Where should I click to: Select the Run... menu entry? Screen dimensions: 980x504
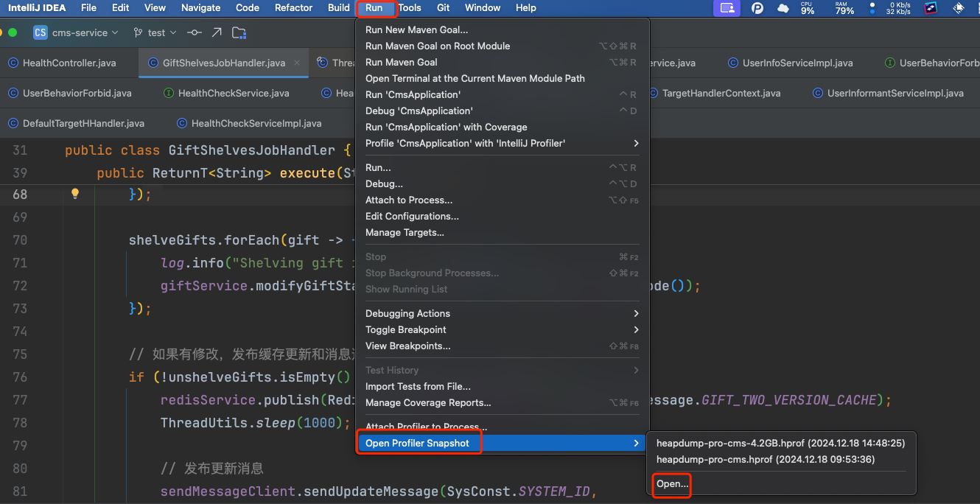pos(503,167)
